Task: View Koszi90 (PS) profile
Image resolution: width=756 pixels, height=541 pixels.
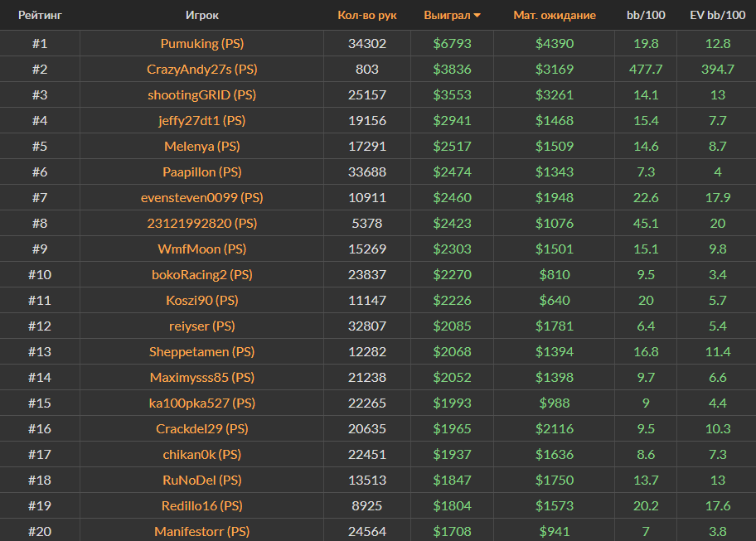Action: (x=201, y=300)
